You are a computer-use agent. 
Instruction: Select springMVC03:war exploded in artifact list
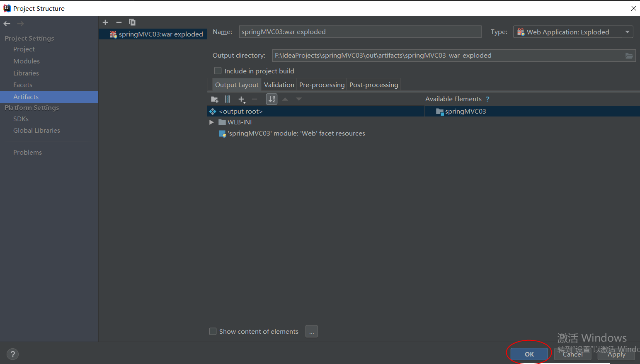[153, 34]
